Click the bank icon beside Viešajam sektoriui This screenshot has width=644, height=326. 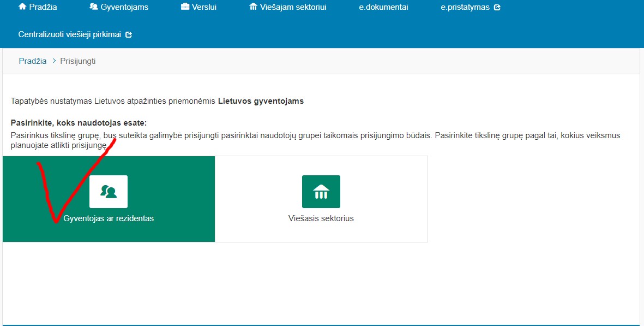tap(253, 7)
